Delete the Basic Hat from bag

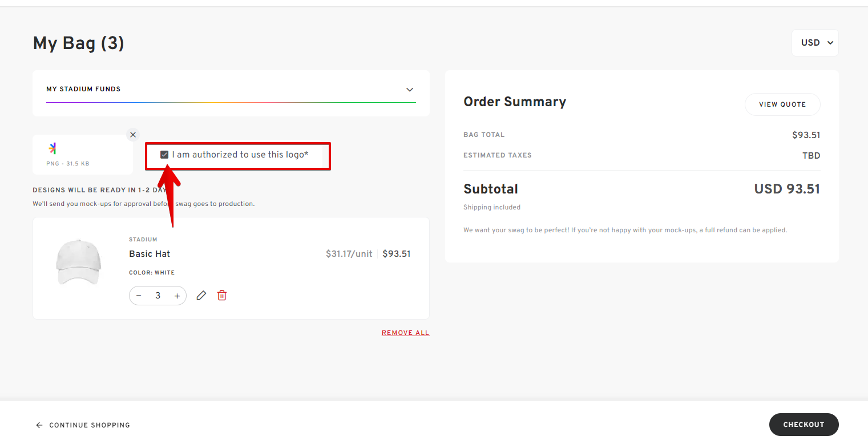pyautogui.click(x=222, y=296)
